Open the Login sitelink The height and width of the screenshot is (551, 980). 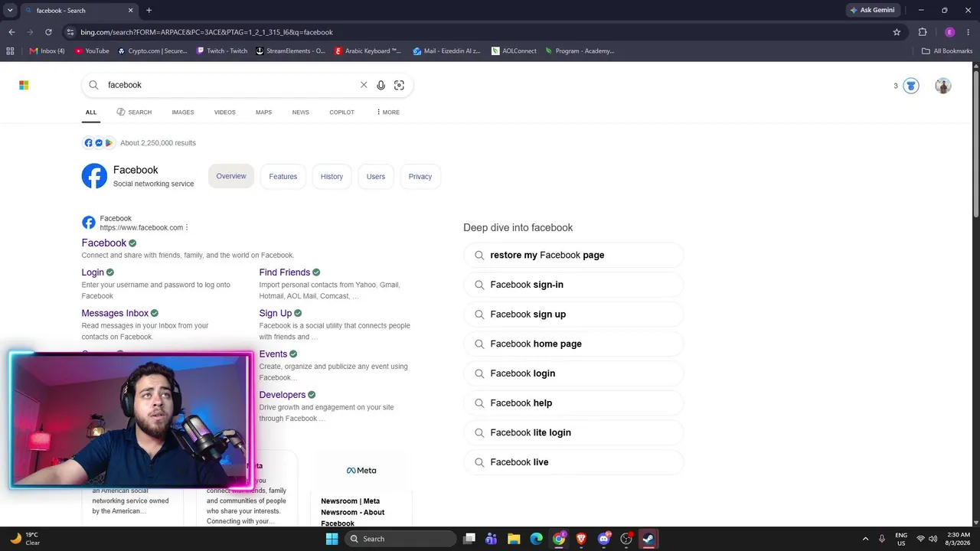pyautogui.click(x=93, y=272)
